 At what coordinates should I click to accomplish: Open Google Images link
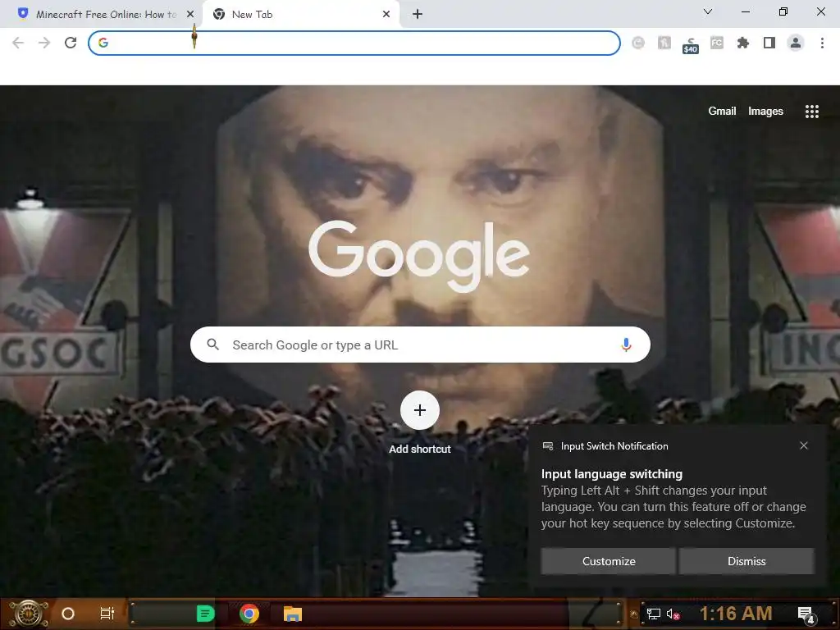765,111
